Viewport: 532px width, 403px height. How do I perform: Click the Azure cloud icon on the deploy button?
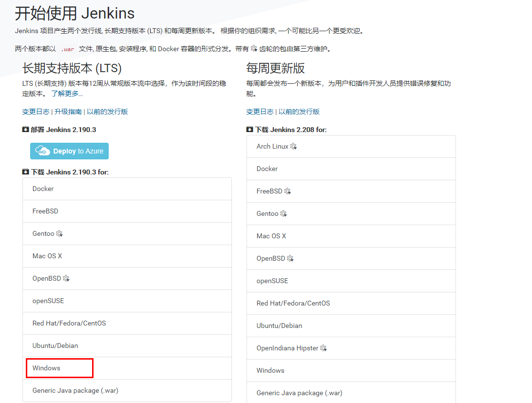(43, 151)
